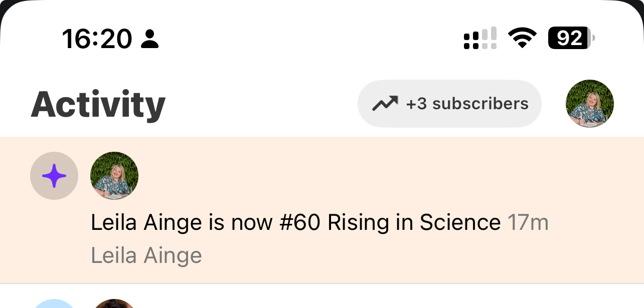
Task: Tap the second notification row at bottom
Action: (x=322, y=296)
